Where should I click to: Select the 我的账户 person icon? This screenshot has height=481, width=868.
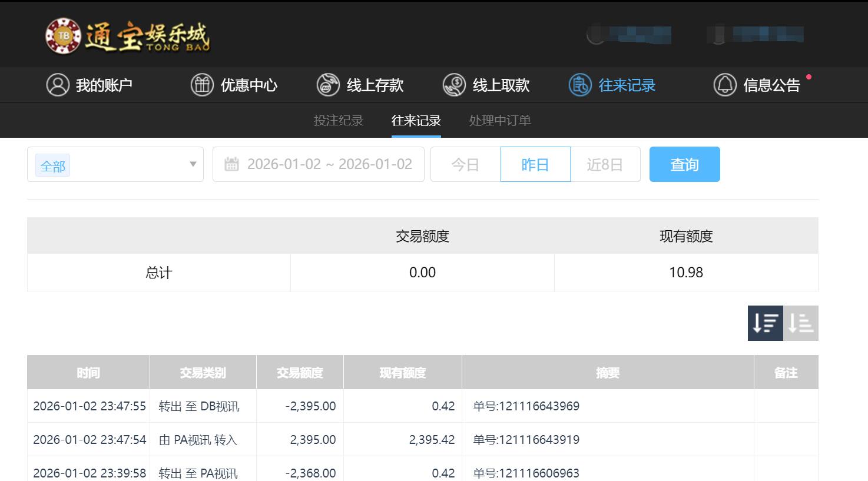(57, 84)
